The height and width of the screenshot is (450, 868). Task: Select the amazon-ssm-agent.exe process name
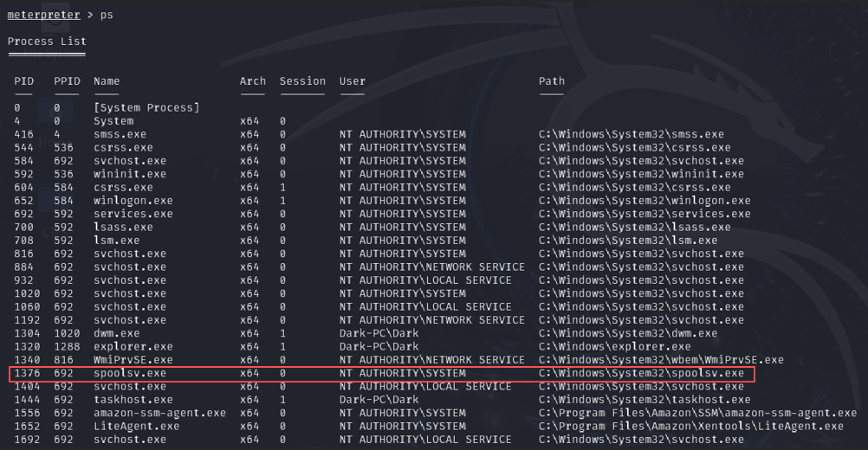(x=159, y=414)
